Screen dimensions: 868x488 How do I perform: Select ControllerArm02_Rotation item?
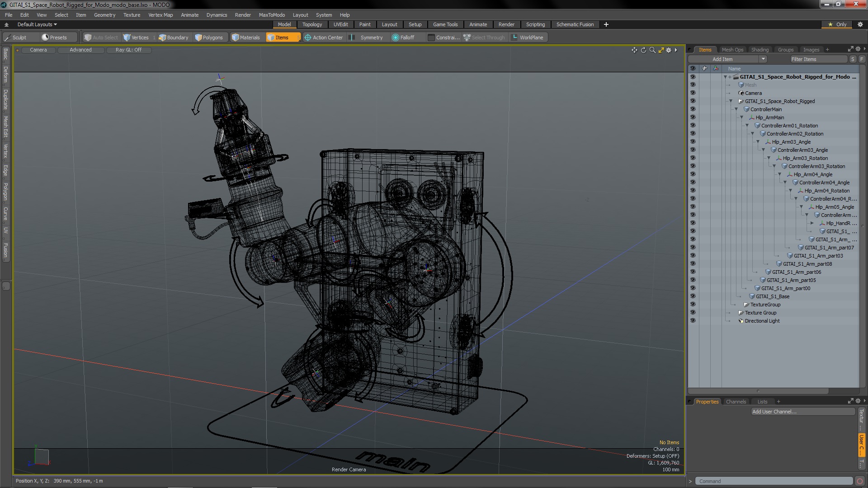point(794,134)
